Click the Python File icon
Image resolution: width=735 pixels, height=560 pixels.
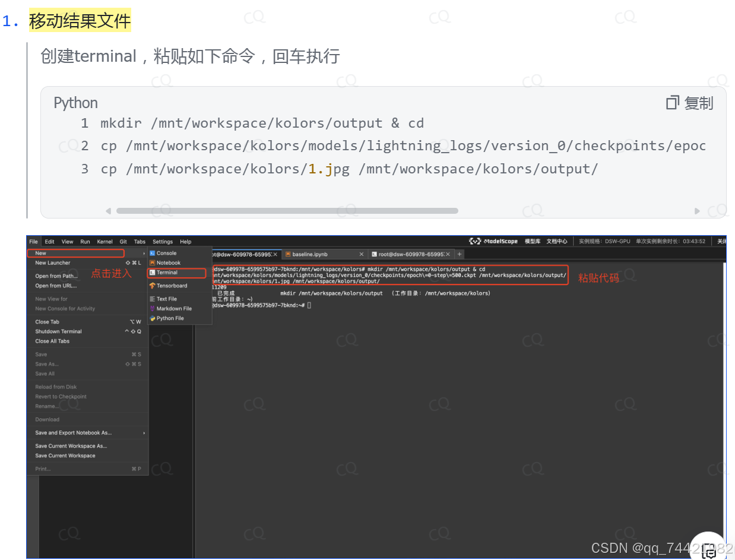click(153, 318)
